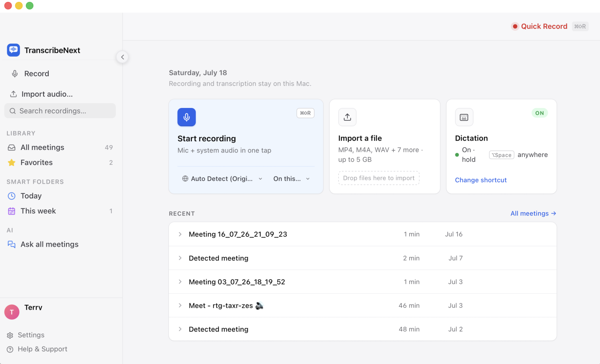Click the Terry user avatar
Screen dimensions: 600x364
pyautogui.click(x=12, y=312)
